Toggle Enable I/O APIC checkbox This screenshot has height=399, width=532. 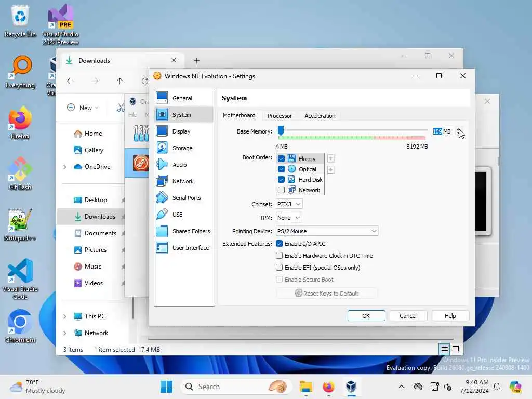[279, 244]
